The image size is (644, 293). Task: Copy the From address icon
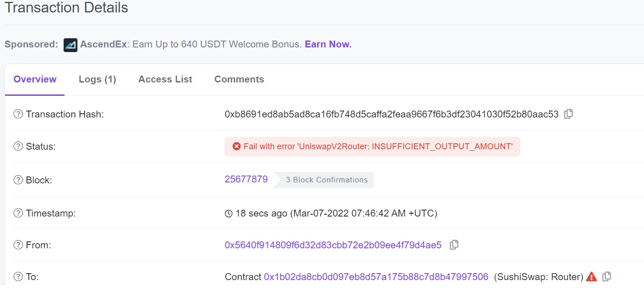454,245
